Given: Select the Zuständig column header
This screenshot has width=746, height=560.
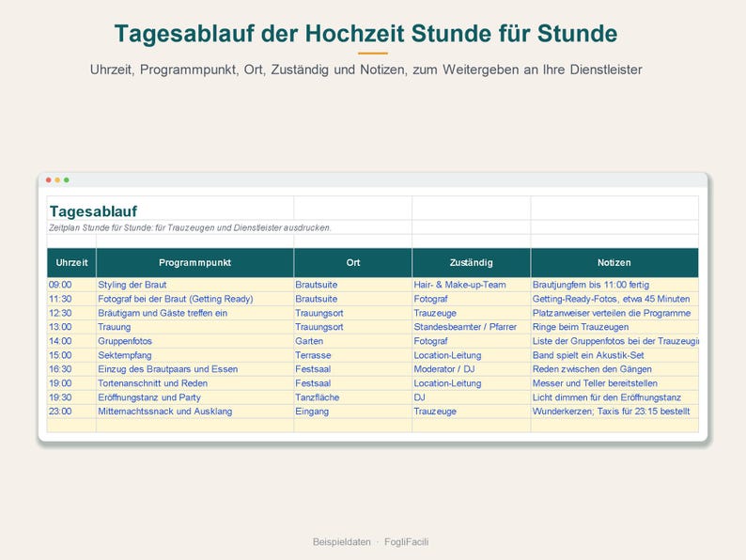Looking at the screenshot, I should point(471,263).
